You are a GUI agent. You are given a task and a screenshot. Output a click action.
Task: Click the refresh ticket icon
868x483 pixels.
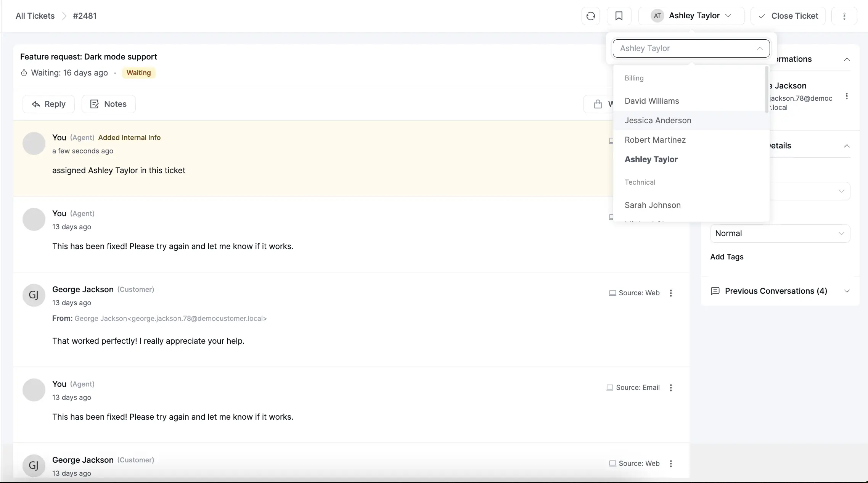[590, 16]
